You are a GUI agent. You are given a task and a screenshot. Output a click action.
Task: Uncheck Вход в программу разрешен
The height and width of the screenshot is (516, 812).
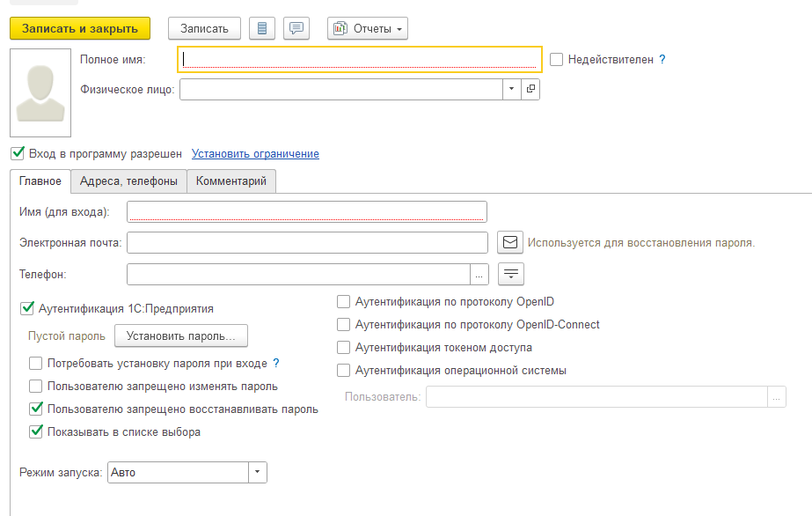point(18,153)
